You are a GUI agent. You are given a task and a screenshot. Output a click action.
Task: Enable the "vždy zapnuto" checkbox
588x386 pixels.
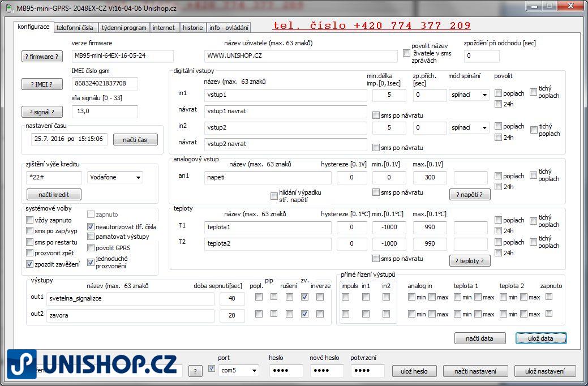coord(29,221)
